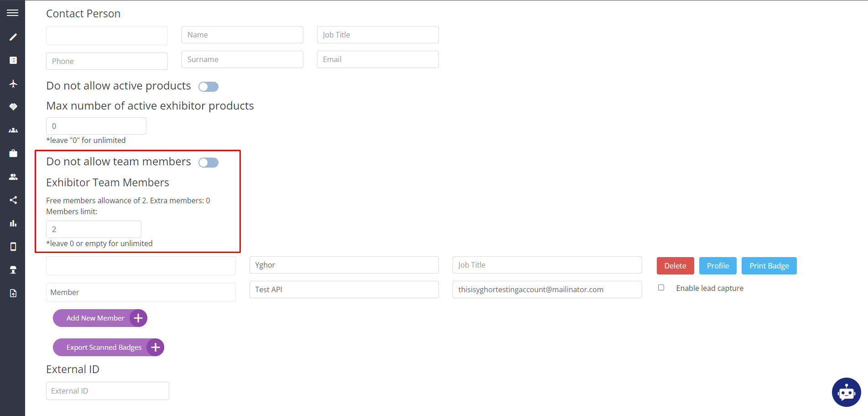The height and width of the screenshot is (416, 868).
Task: Open the hamburger menu at top left
Action: click(x=12, y=12)
